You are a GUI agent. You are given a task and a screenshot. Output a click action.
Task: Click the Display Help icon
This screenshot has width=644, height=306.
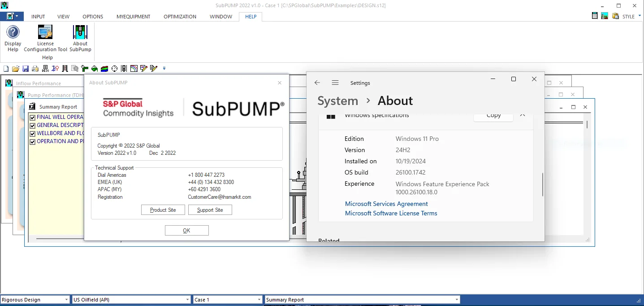(13, 32)
